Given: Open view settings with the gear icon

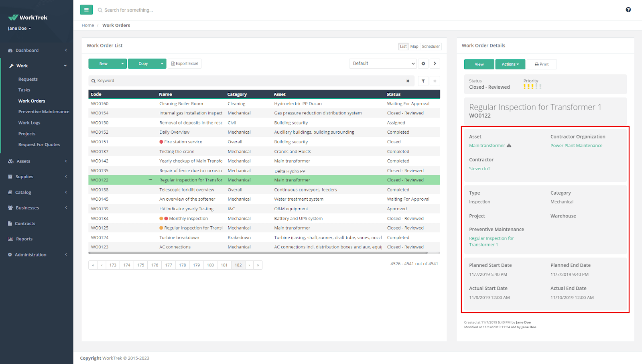Looking at the screenshot, I should coord(423,63).
